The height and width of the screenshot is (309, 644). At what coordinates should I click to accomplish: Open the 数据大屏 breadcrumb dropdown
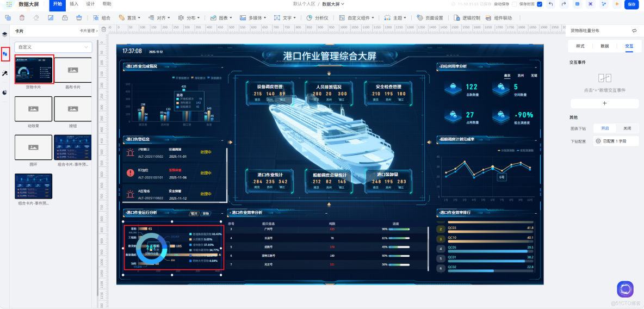333,4
